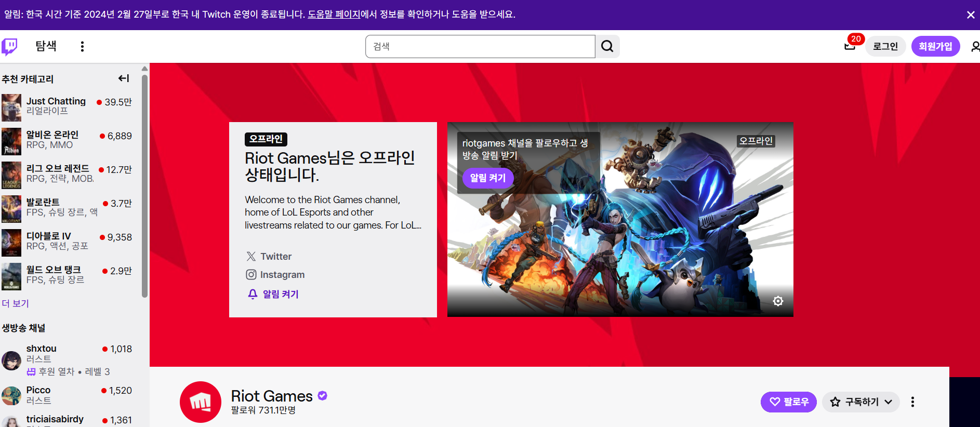Screen dimensions: 980x427
Task: Click Picco channel avatar
Action: click(x=11, y=395)
